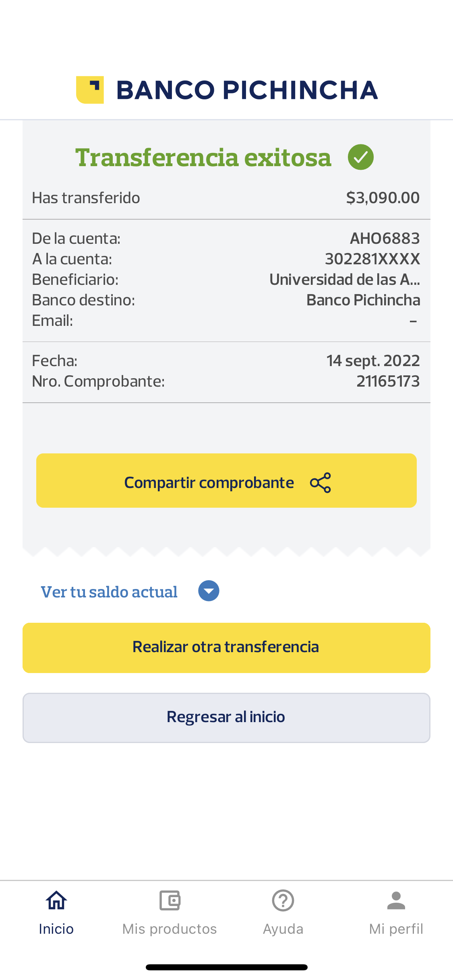
Task: Tap the Inicio home icon
Action: point(56,900)
